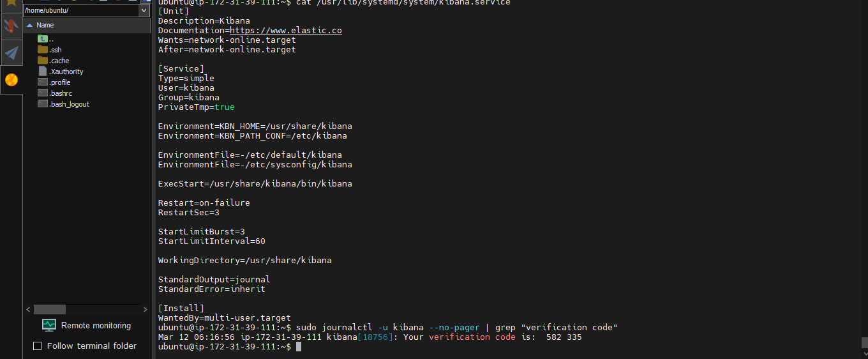This screenshot has width=868, height=359.
Task: Click the terminal vertical scrollbar thumb
Action: [x=864, y=342]
